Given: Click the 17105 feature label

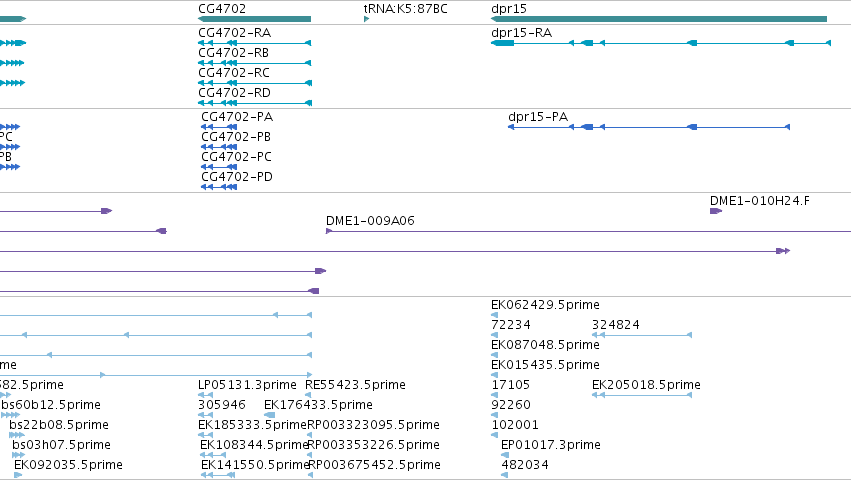Looking at the screenshot, I should point(511,385).
